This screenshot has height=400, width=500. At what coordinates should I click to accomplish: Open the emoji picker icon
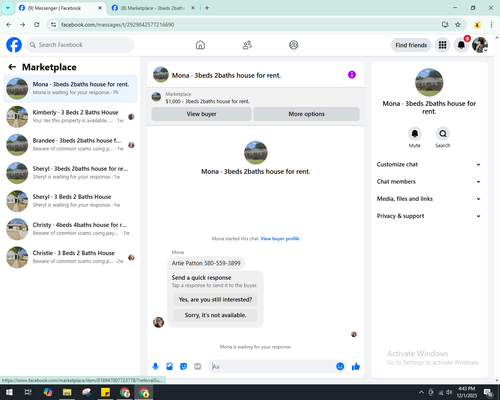coord(340,367)
